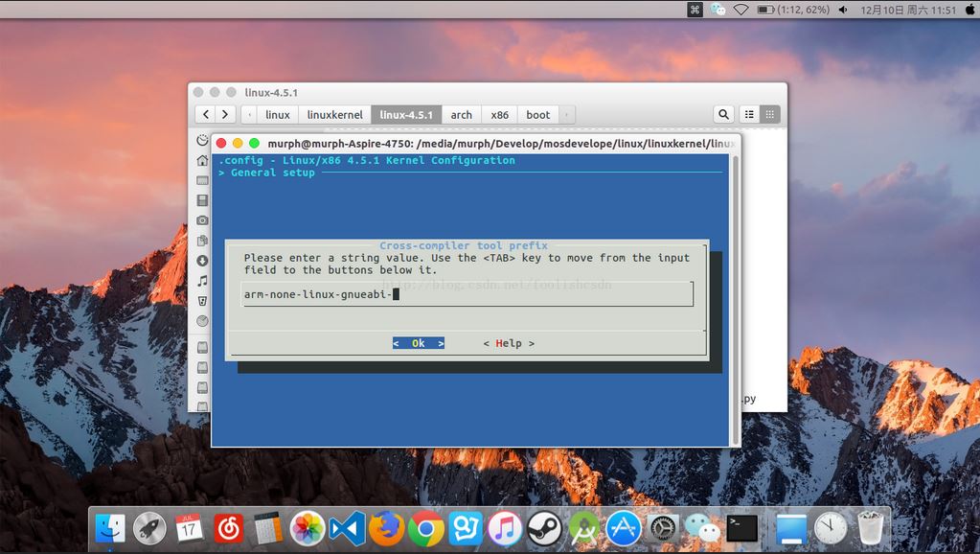Close the terminal window with red button

[221, 143]
